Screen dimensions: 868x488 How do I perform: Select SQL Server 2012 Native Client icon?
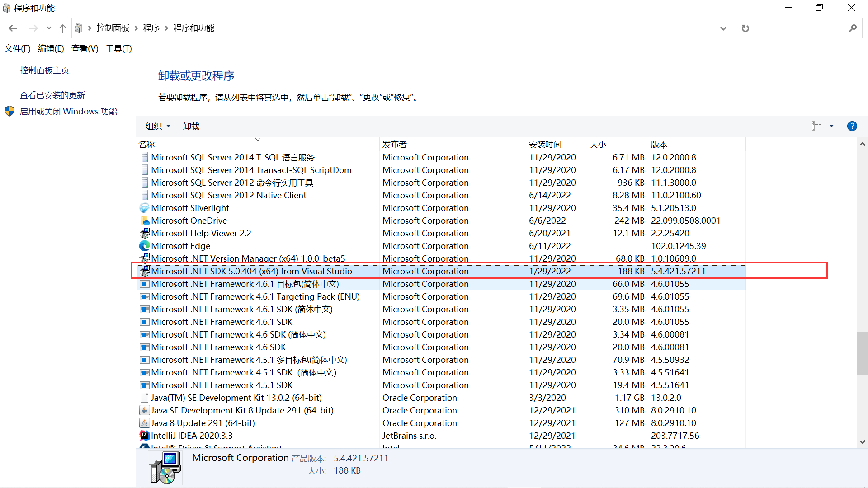click(144, 195)
